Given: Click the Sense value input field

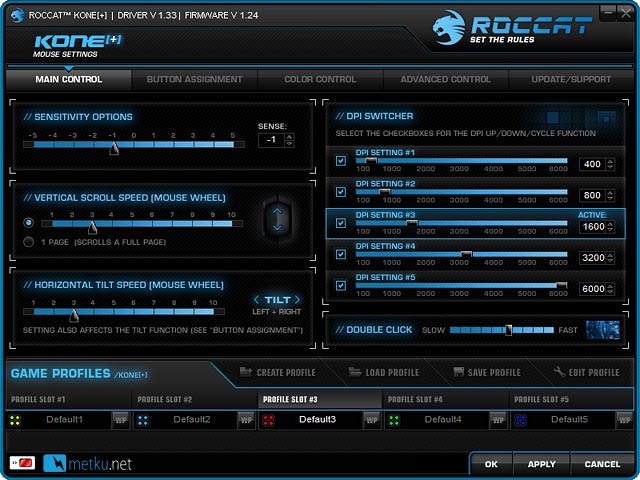Looking at the screenshot, I should click(272, 140).
